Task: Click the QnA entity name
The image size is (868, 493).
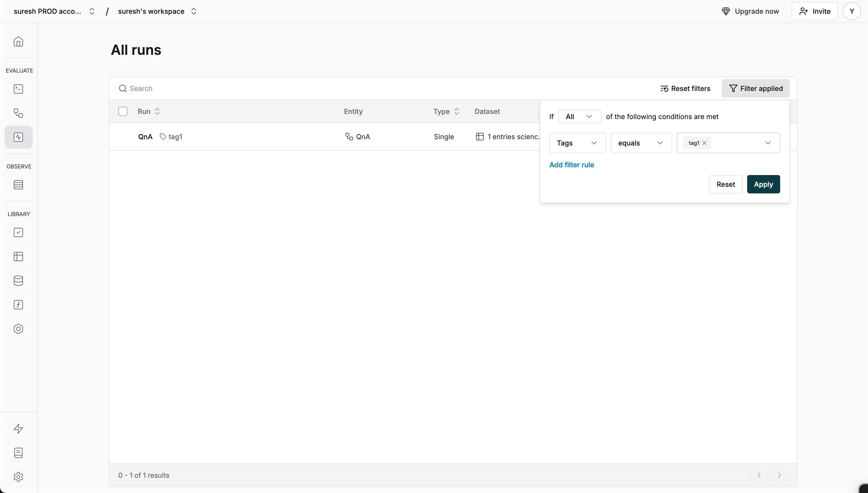Action: pos(363,137)
